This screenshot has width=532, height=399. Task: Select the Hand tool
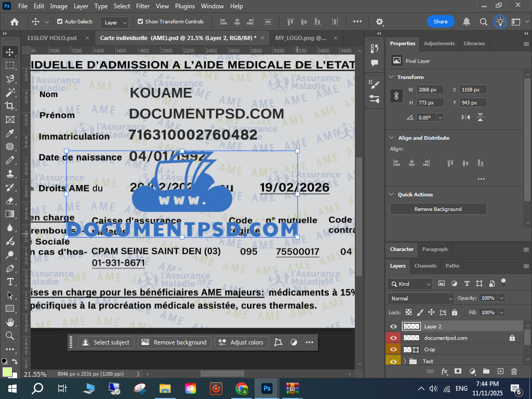(10, 322)
